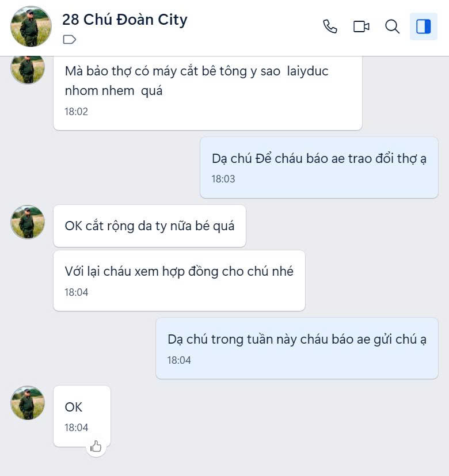
Task: Click the avatar next to the final OK message
Action: (28, 403)
